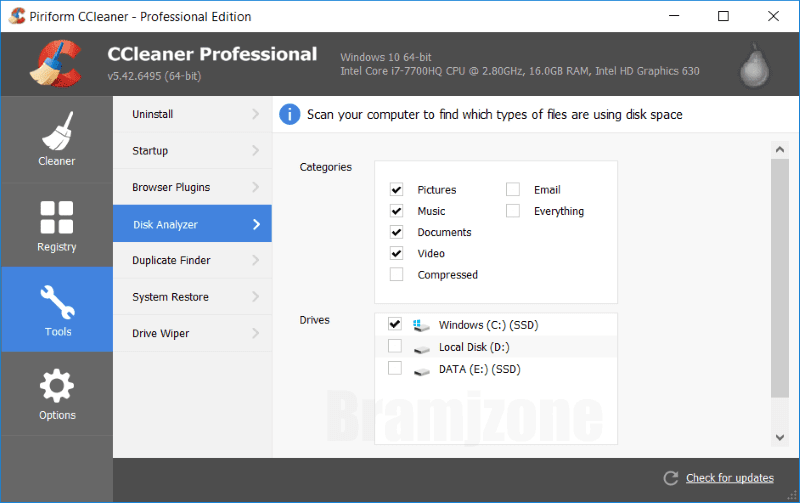Check the DATA (E:) drive box
The height and width of the screenshot is (503, 800).
pyautogui.click(x=395, y=368)
